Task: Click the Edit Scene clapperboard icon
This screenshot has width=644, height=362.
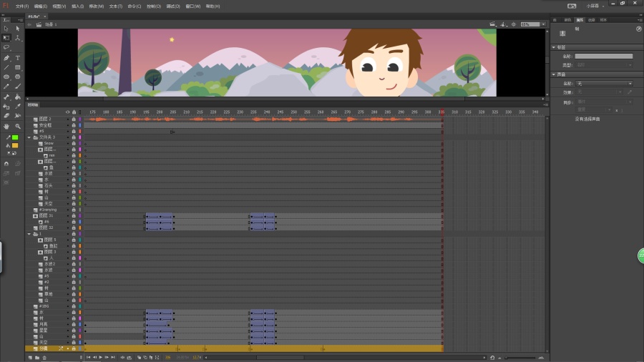Action: pyautogui.click(x=492, y=24)
